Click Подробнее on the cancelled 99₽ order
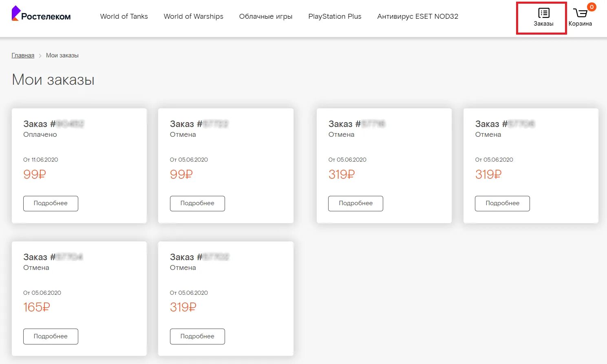Viewport: 607px width, 364px height. tap(197, 203)
